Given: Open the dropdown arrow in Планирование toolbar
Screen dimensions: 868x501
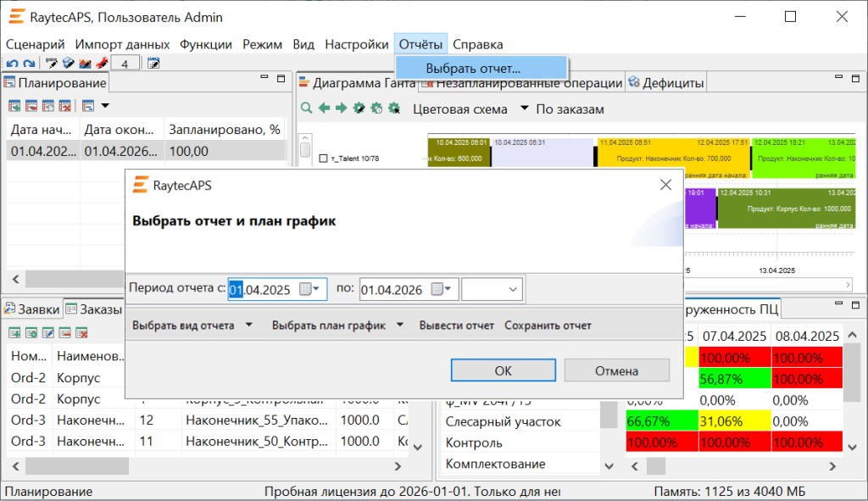Looking at the screenshot, I should [105, 106].
